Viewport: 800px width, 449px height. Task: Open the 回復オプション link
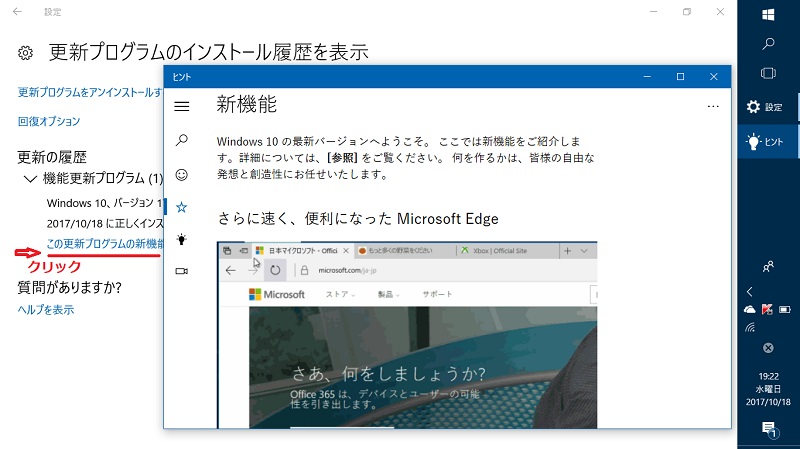pyautogui.click(x=49, y=121)
